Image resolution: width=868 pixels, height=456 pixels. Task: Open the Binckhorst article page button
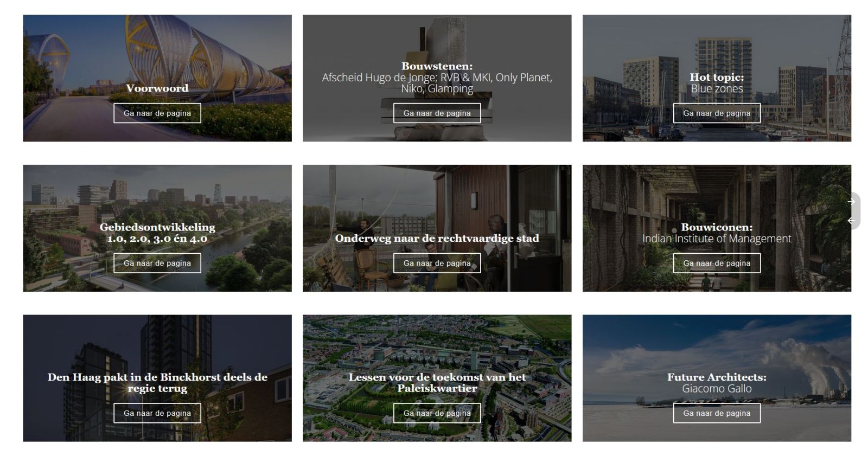[157, 413]
